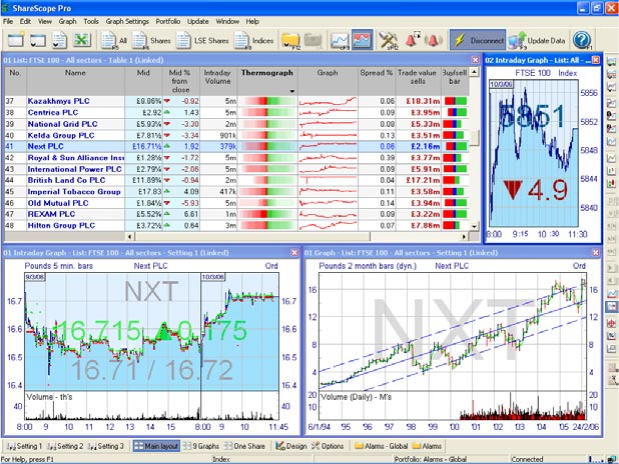Click the table's horizontal scrollbar right arrow

(464, 237)
